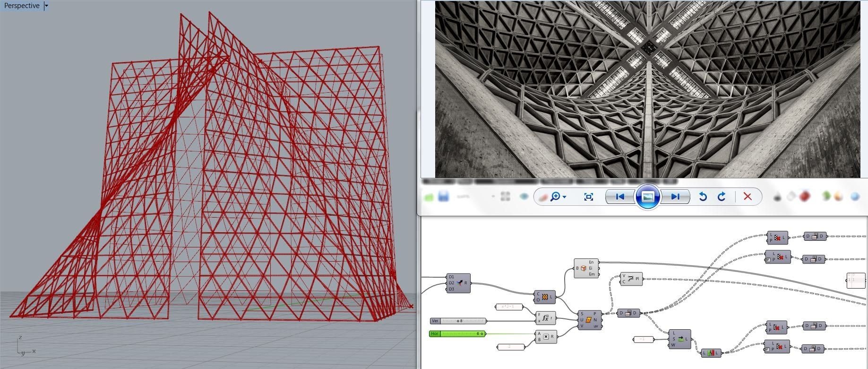This screenshot has height=369, width=868.
Task: Select the divide surface component with S U V
Action: pos(590,320)
